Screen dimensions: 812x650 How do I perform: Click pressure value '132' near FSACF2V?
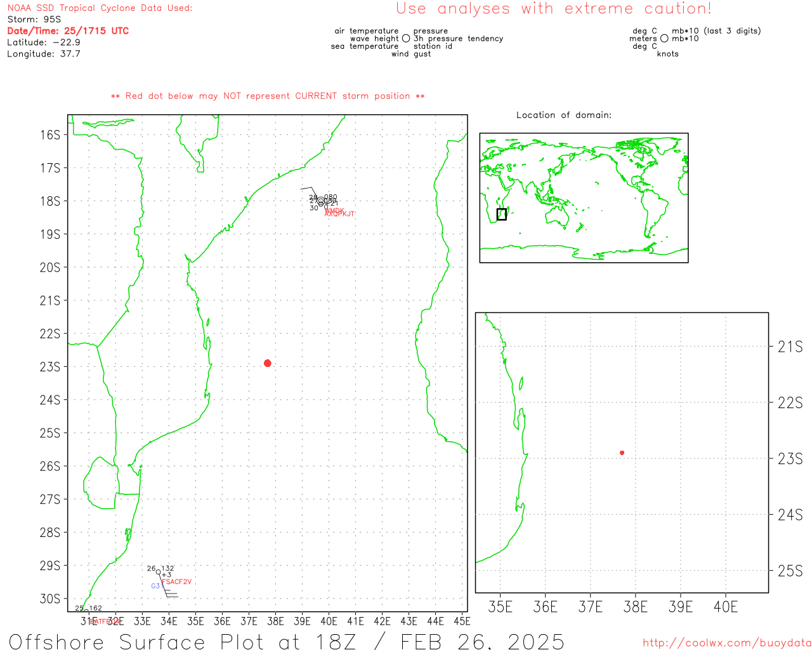[167, 569]
